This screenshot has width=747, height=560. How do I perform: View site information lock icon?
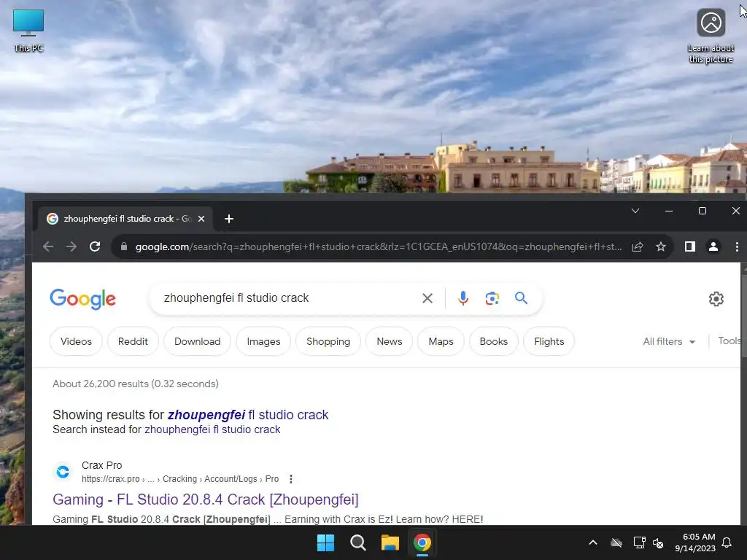(x=124, y=246)
